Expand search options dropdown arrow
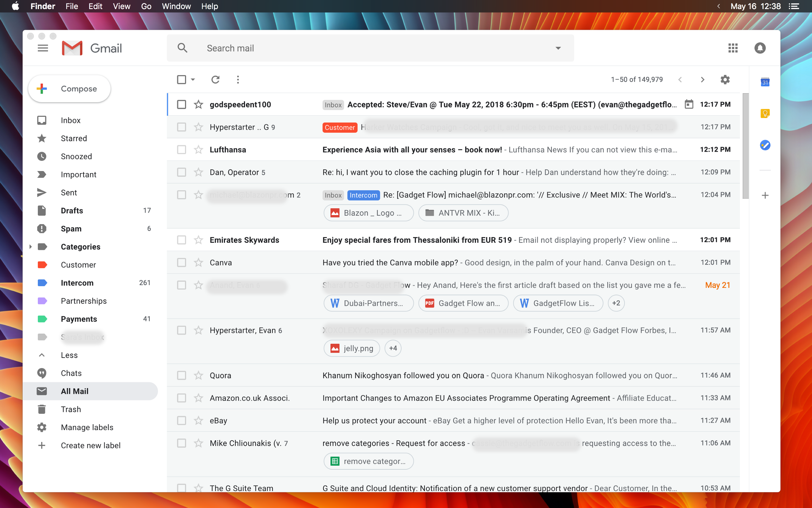Viewport: 812px width, 508px height. 558,48
